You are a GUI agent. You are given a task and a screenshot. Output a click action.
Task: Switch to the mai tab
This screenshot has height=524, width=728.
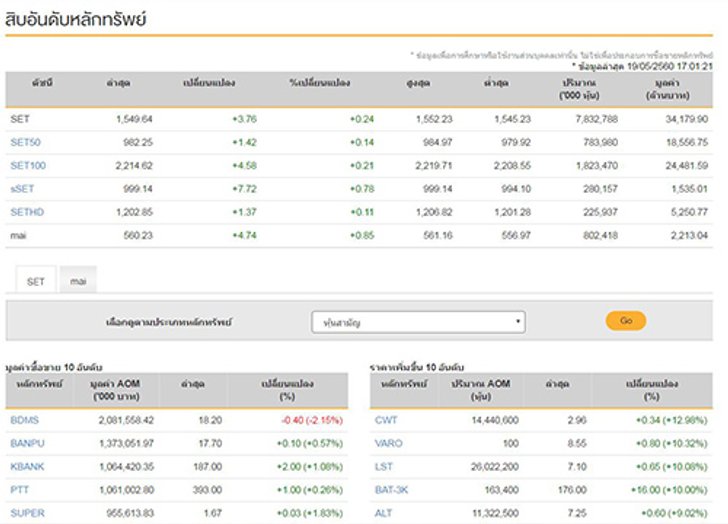pyautogui.click(x=78, y=281)
